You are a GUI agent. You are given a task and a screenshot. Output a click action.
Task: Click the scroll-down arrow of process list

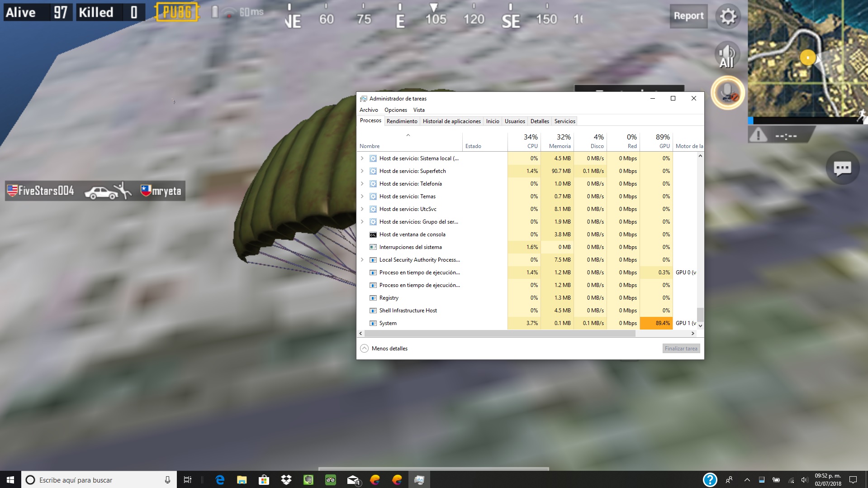pyautogui.click(x=700, y=325)
